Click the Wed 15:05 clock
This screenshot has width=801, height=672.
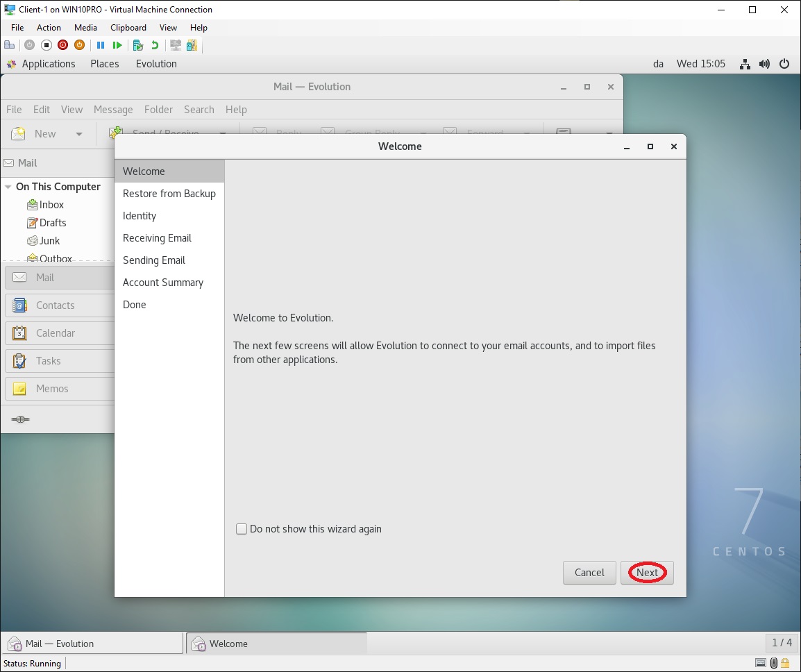point(700,64)
